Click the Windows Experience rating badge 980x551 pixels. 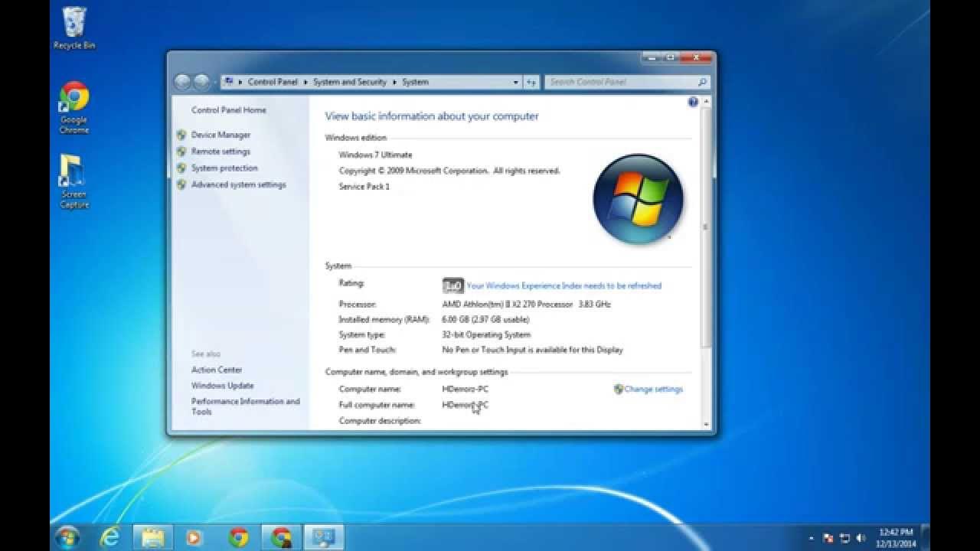453,285
